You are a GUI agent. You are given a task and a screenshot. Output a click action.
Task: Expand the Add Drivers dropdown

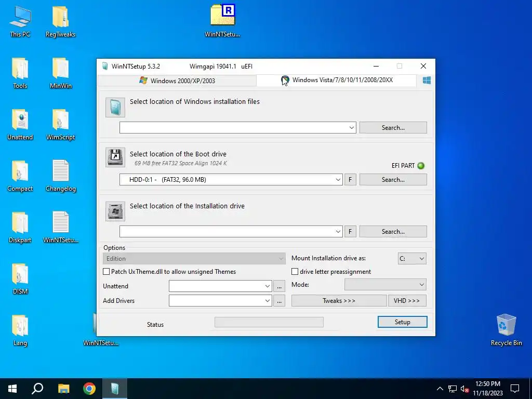(268, 301)
